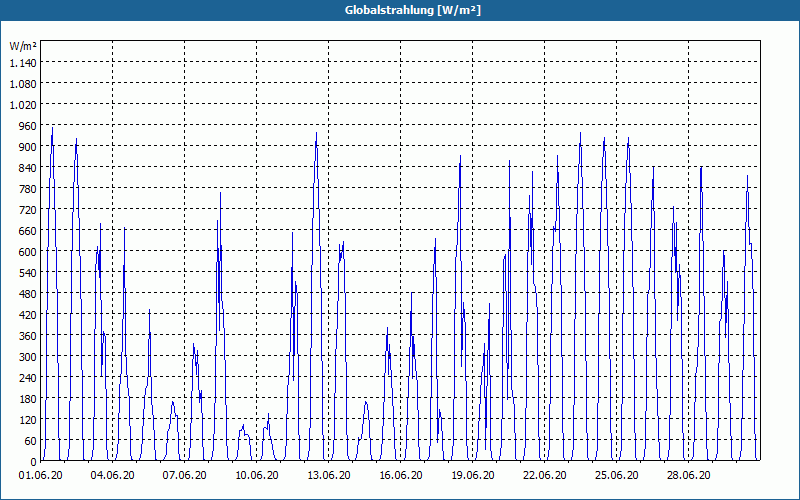800x500 pixels.
Task: Select the 13.06.20 date label
Action: (329, 475)
